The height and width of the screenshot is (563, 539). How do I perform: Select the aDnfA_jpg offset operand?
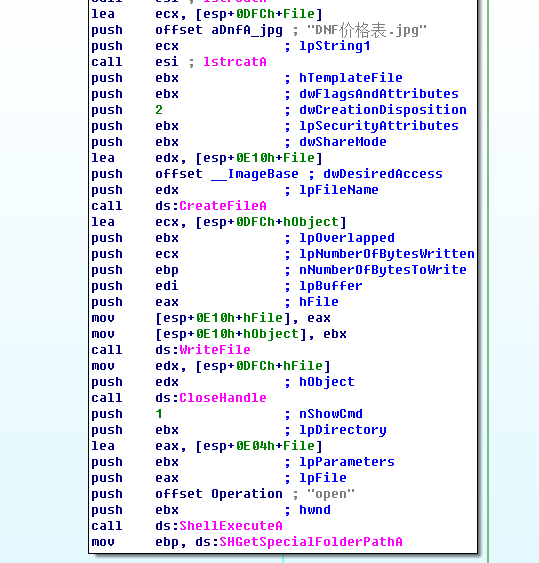247,31
